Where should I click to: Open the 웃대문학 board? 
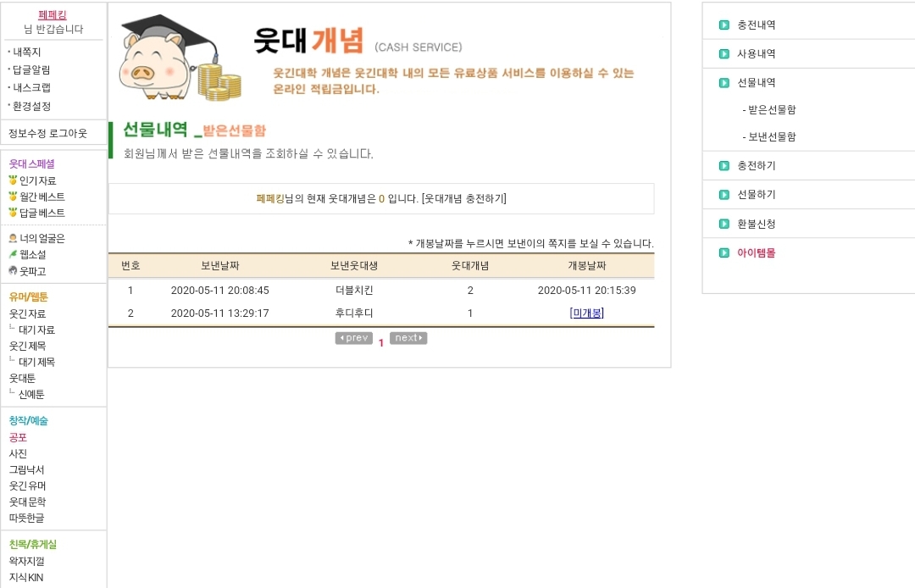[x=27, y=502]
